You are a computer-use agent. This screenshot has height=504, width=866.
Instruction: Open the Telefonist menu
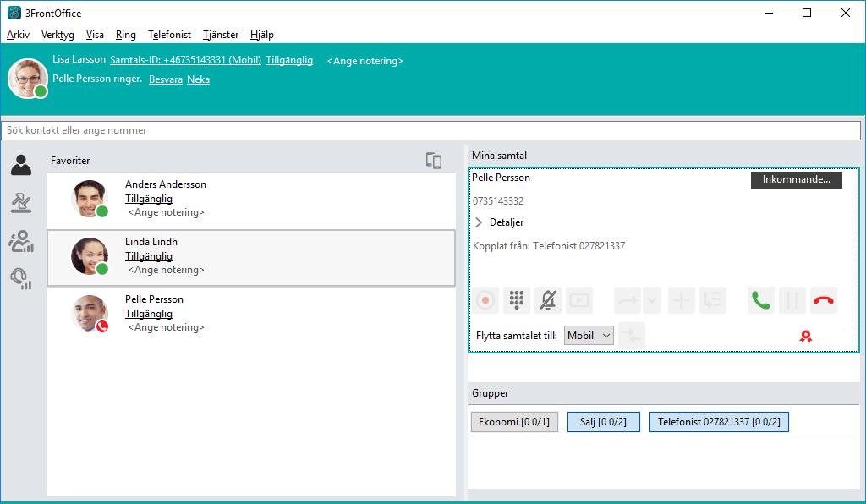click(x=169, y=35)
